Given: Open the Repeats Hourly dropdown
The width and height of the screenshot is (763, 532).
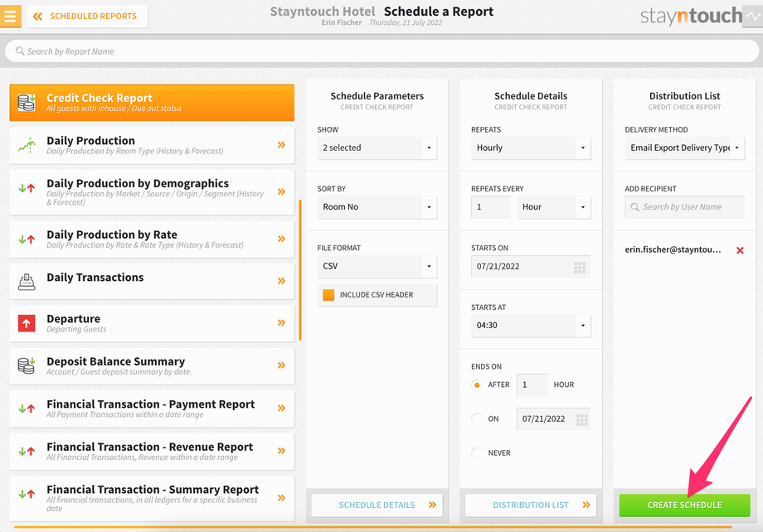Looking at the screenshot, I should (x=531, y=148).
